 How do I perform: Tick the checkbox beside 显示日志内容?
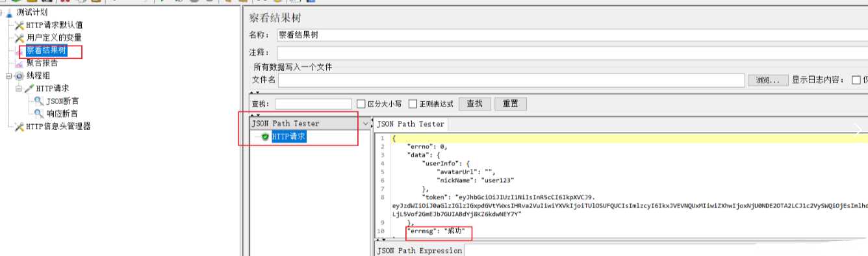856,80
